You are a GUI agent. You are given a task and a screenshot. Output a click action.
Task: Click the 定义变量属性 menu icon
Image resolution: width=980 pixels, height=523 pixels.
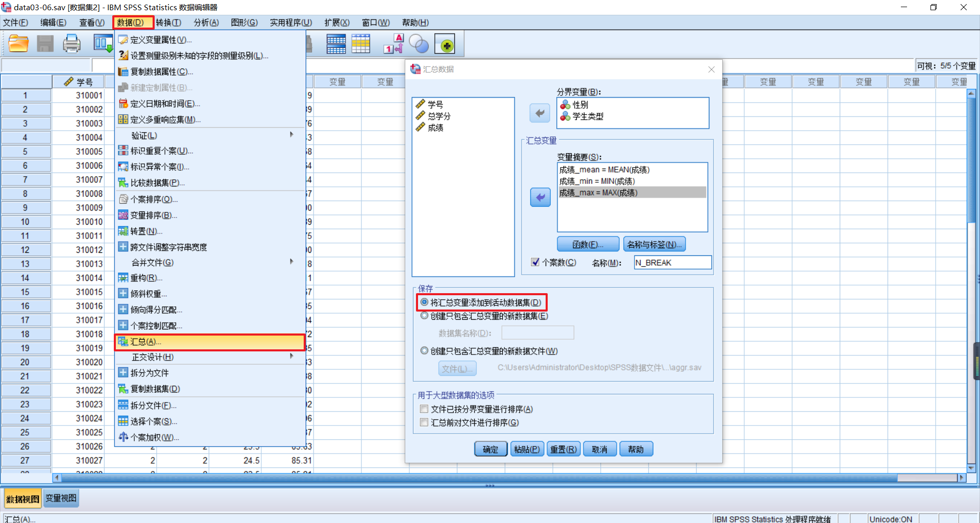point(123,40)
